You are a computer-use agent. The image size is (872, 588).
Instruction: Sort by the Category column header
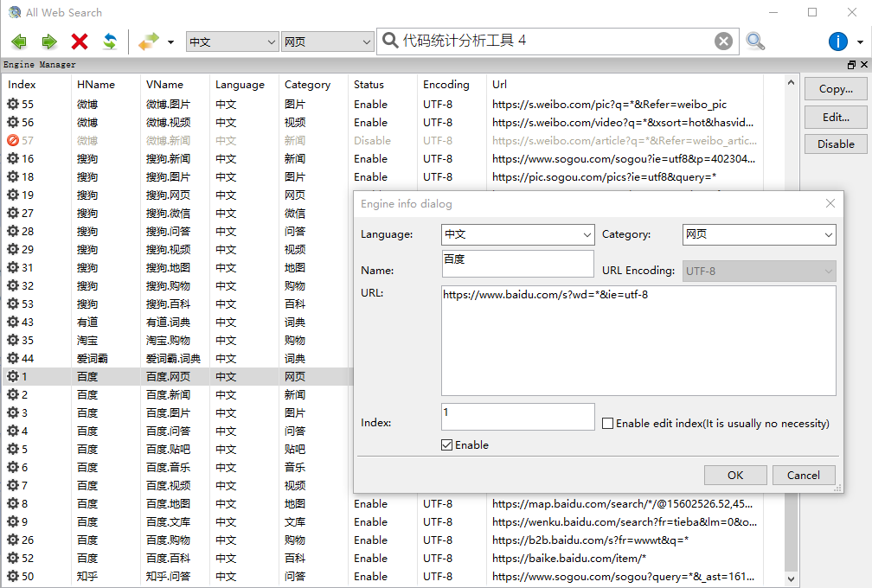tap(308, 85)
